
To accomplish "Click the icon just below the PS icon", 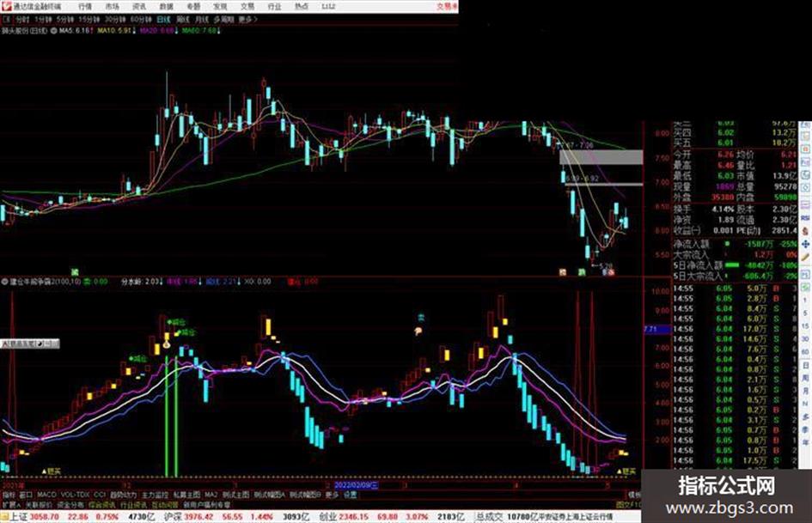I will [x=805, y=287].
